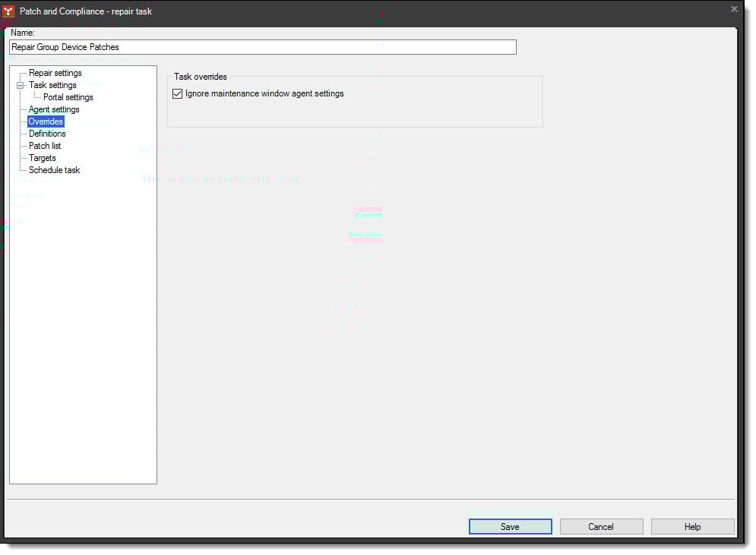This screenshot has width=756, height=555.
Task: Open Help for the repair task
Action: (x=692, y=526)
